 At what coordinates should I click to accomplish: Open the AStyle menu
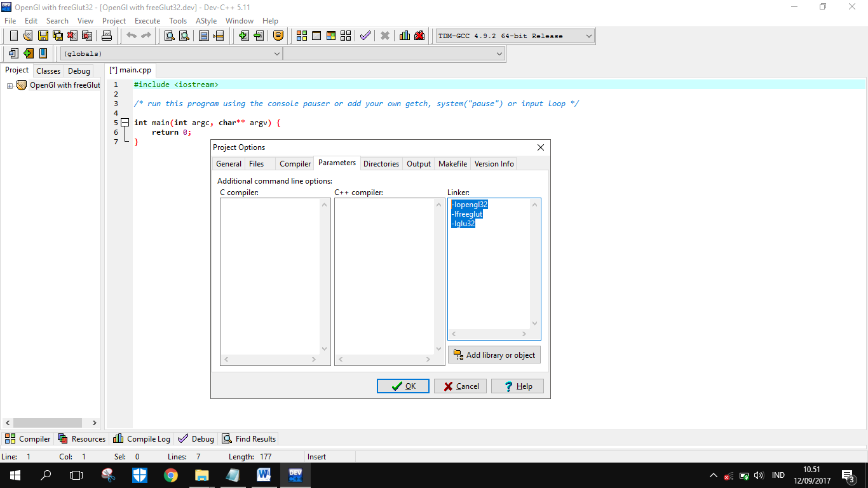point(206,21)
